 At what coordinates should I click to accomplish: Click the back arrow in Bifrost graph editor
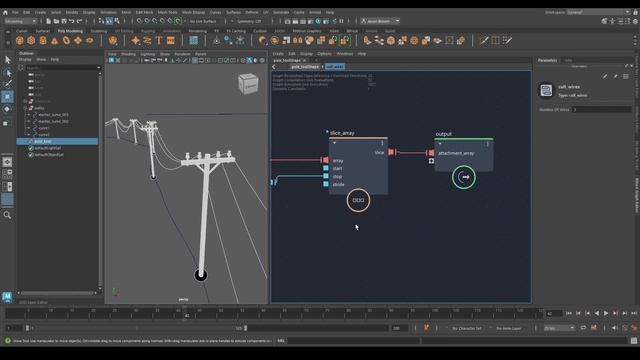point(274,67)
